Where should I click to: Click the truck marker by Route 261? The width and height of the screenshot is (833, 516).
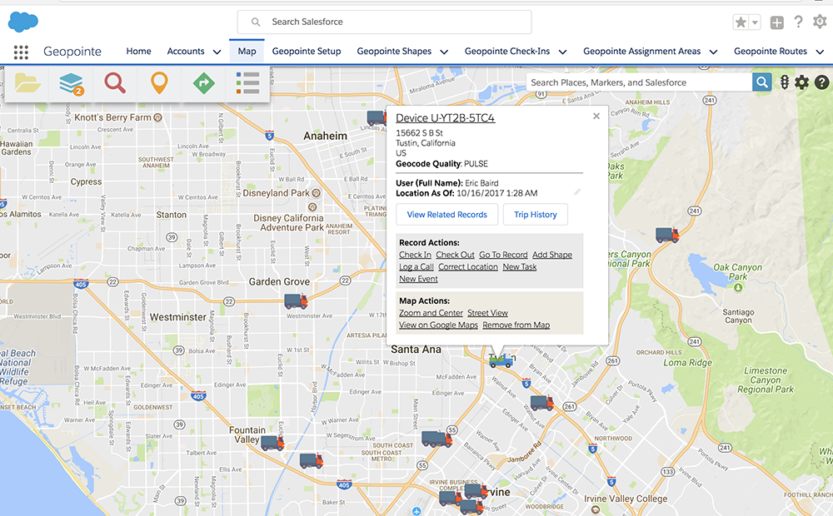pyautogui.click(x=542, y=403)
